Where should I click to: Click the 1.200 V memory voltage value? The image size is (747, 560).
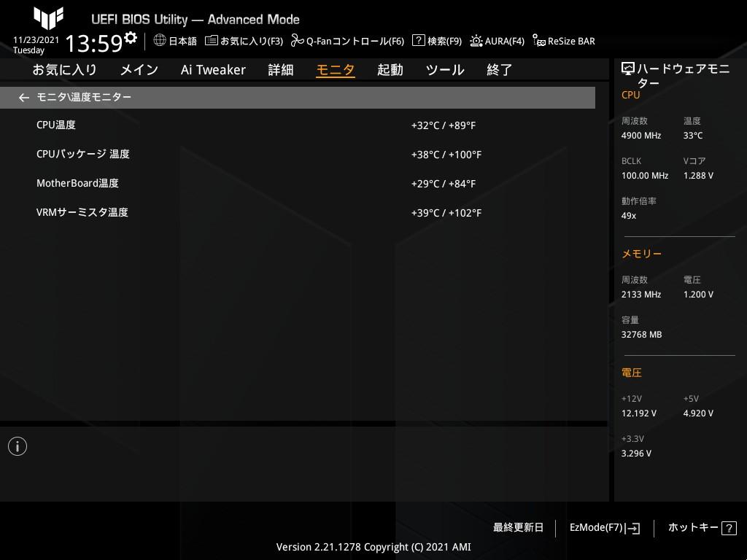click(x=698, y=295)
